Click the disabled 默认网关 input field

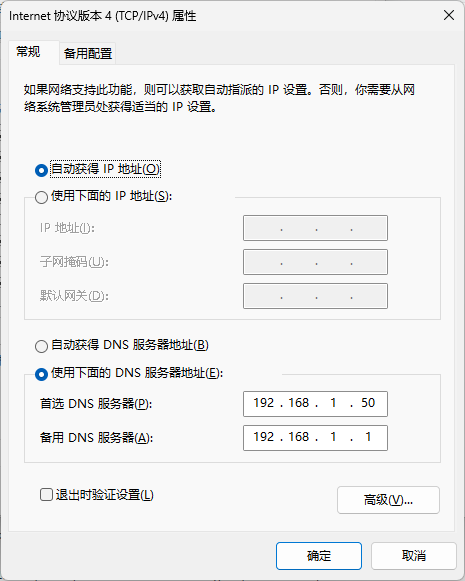coord(315,296)
